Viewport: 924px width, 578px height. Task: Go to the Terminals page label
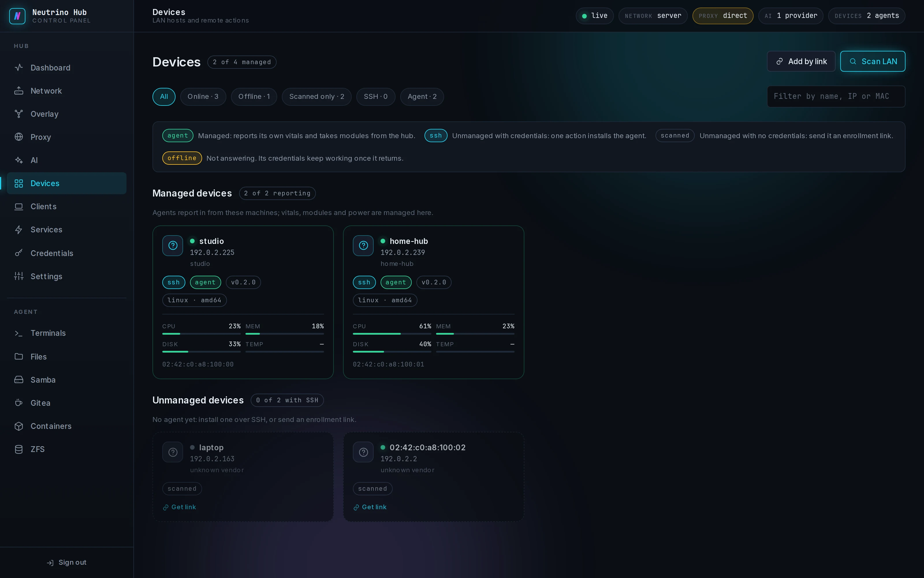click(x=48, y=333)
